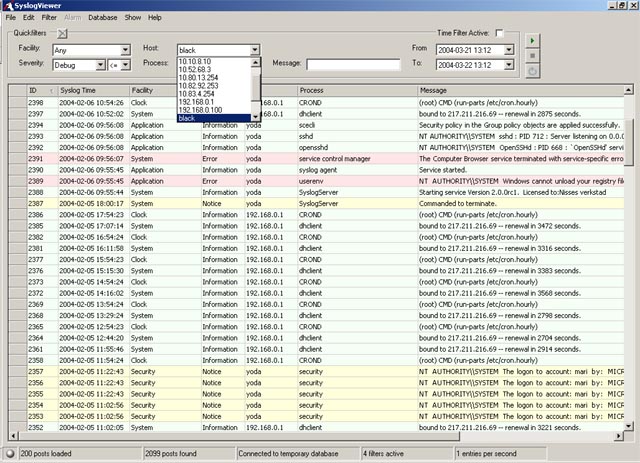Click the refresh reload button
Viewport: 640px width, 463px height.
532,71
